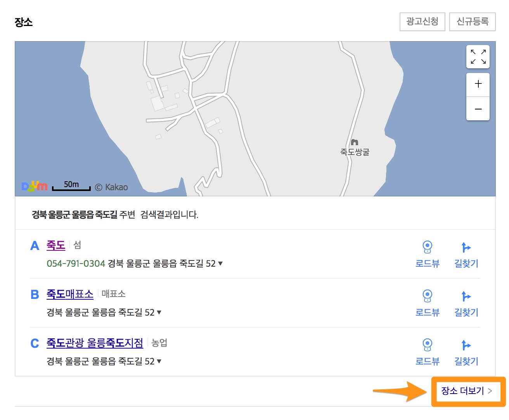This screenshot has width=509, height=420.
Task: Open road view for 죽도관광 울릉죽도지점
Action: click(x=427, y=352)
